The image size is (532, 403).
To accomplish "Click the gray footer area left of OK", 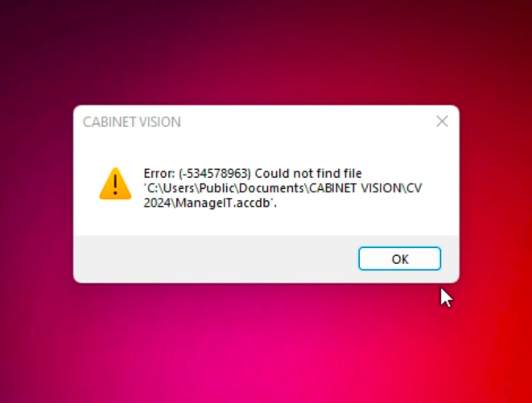I will click(x=214, y=259).
